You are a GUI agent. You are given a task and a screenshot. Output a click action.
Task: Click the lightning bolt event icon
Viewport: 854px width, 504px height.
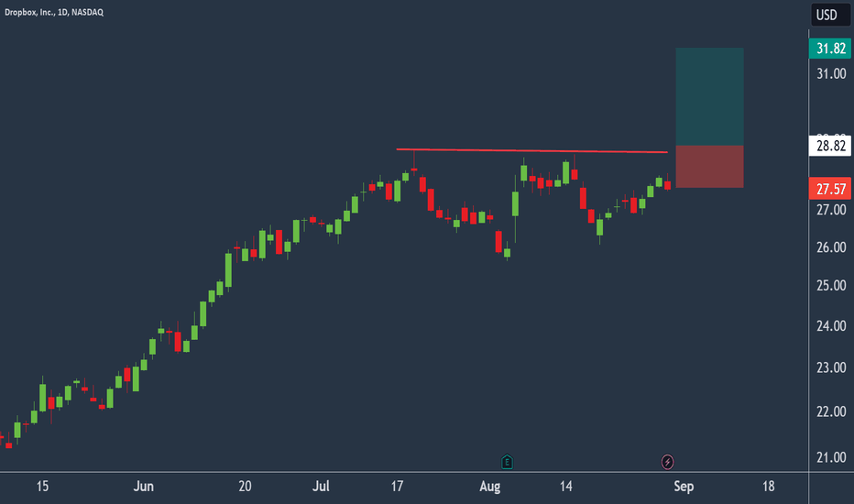(x=667, y=462)
